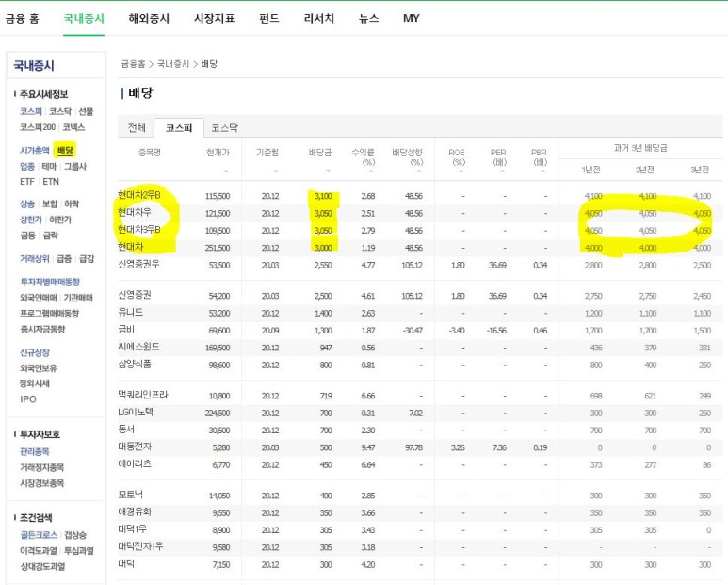This screenshot has width=728, height=585.
Task: Open the 외국인보유 sidebar link
Action: click(x=38, y=368)
